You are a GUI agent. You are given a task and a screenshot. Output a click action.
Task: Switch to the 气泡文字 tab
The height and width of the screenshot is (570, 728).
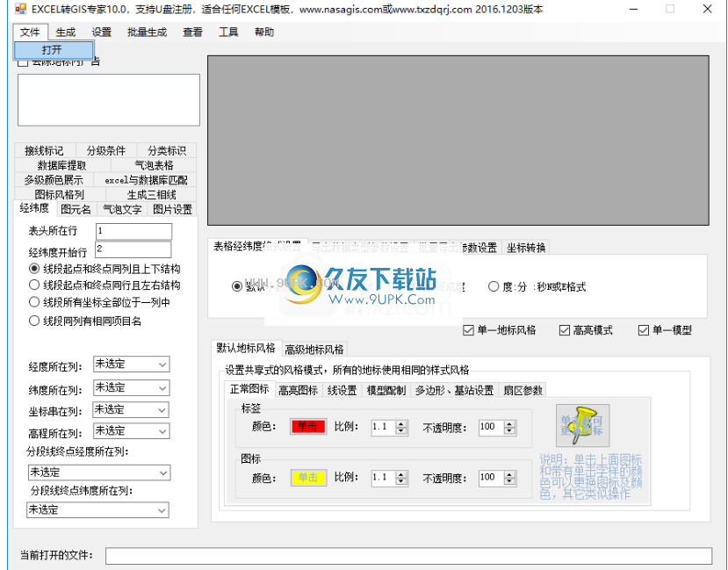pyautogui.click(x=122, y=209)
